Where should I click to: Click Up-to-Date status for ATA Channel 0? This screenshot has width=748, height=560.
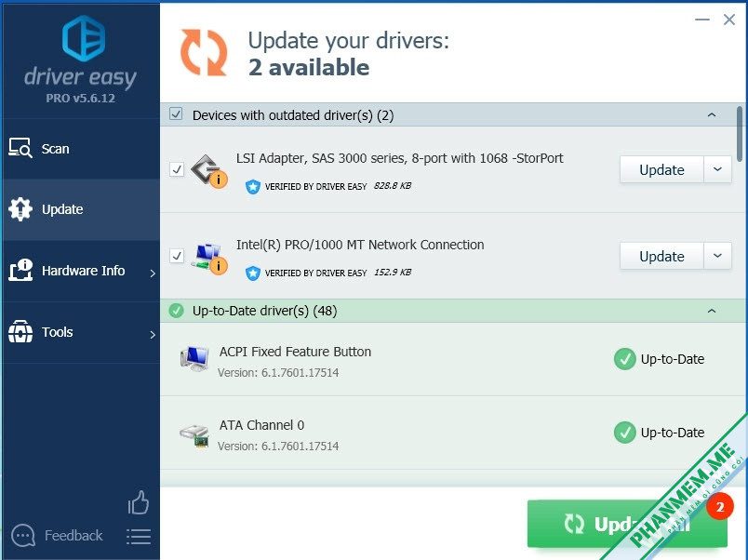[672, 433]
